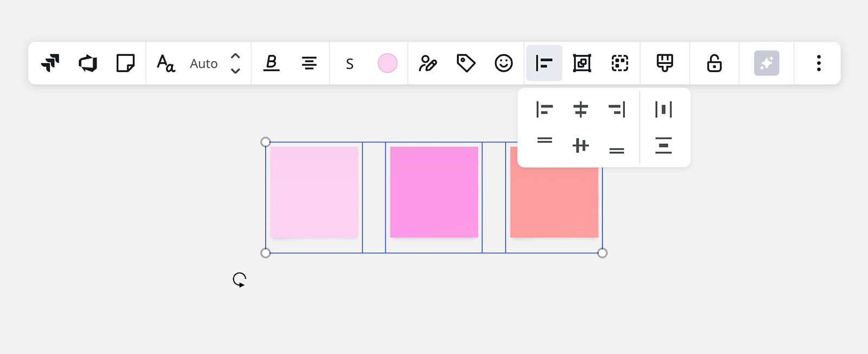The width and height of the screenshot is (868, 354).
Task: Add a tag with tag icon
Action: click(x=465, y=63)
